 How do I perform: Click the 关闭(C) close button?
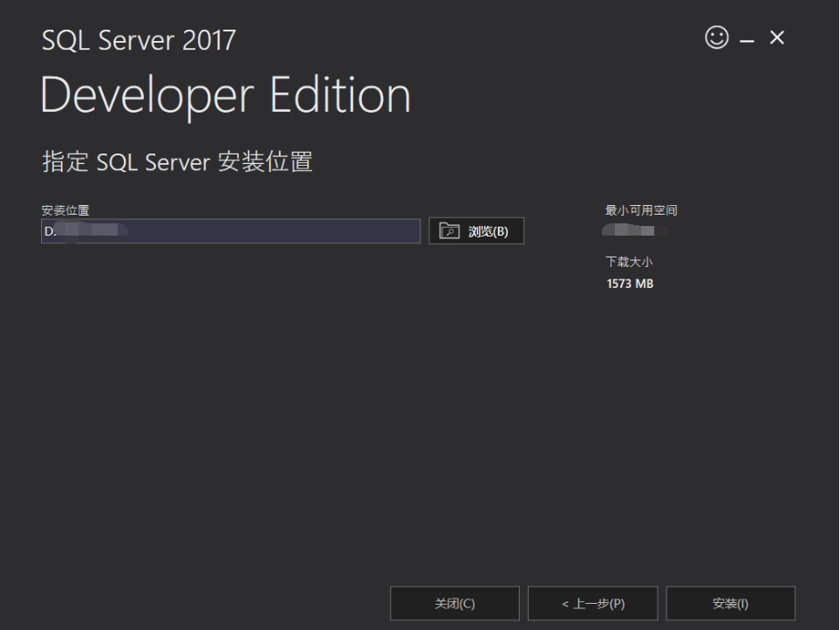tap(454, 603)
